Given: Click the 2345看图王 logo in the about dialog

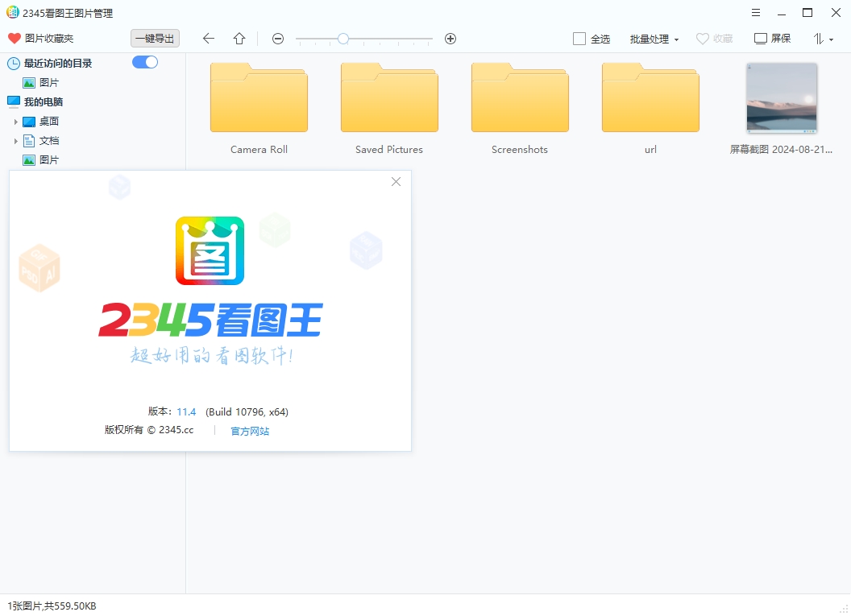Looking at the screenshot, I should (210, 250).
